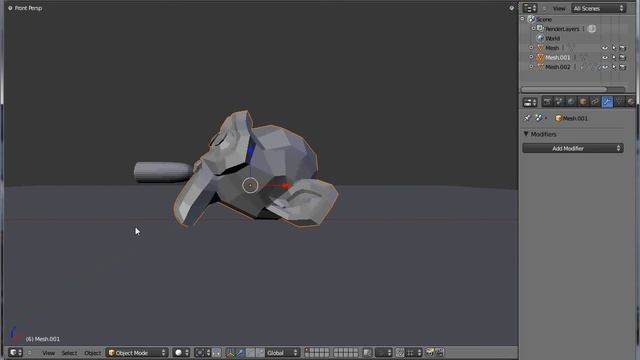This screenshot has height=360, width=640.
Task: Open the Scene properties tab
Action: coord(559,102)
